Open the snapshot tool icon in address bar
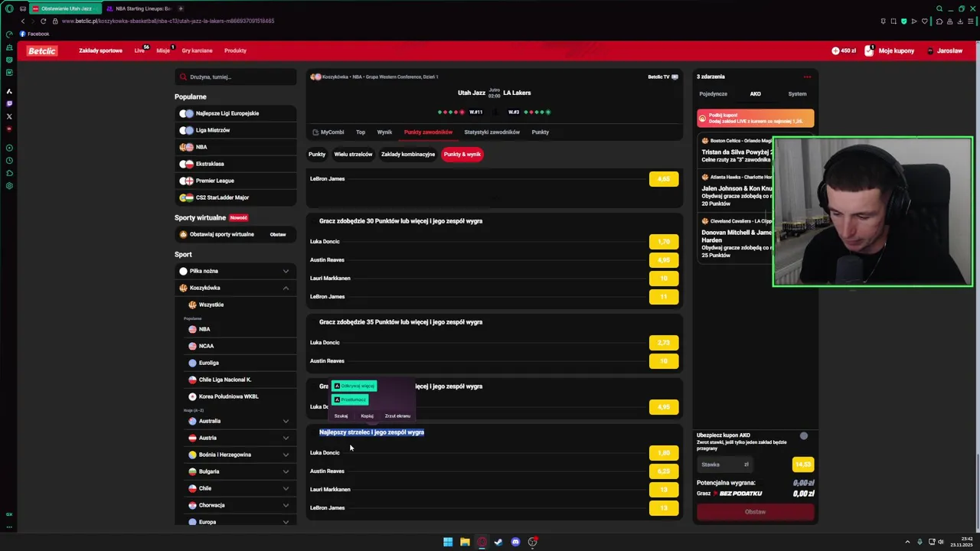980x551 pixels. [x=893, y=21]
